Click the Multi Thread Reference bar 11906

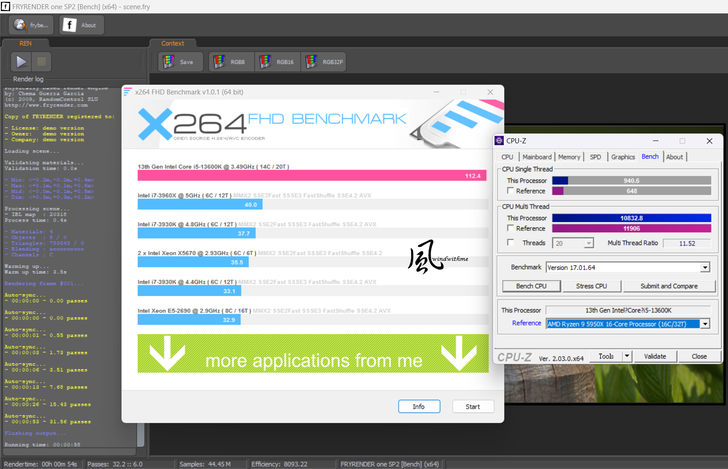pyautogui.click(x=631, y=228)
